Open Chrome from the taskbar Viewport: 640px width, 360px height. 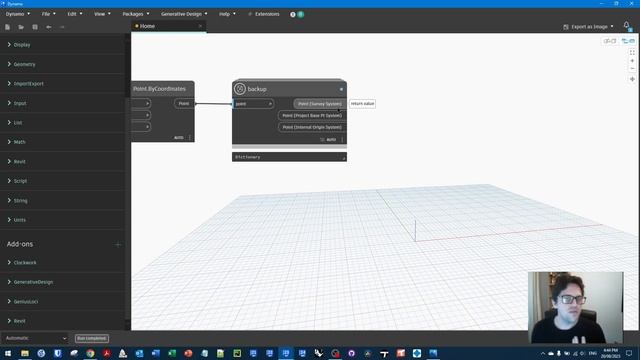click(90, 353)
